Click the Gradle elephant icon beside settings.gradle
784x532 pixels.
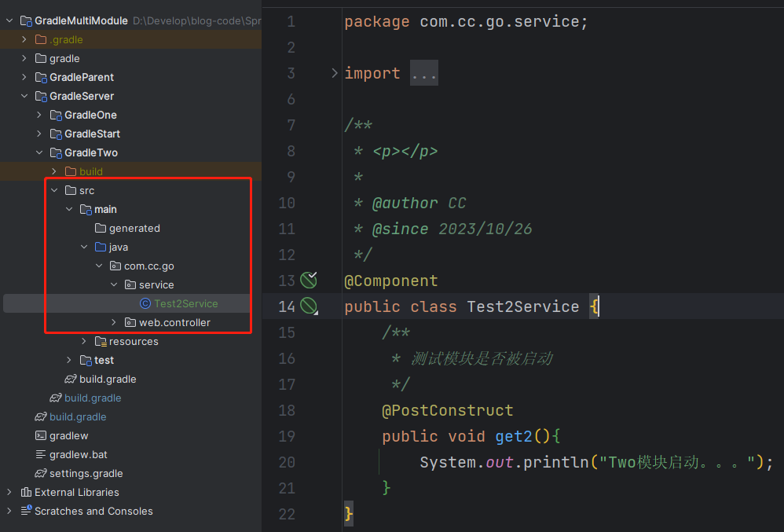tap(41, 473)
